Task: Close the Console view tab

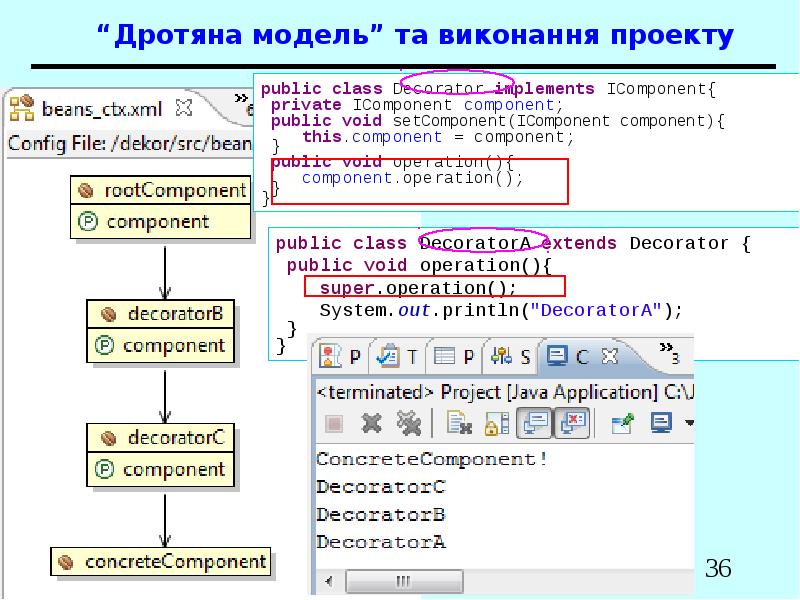Action: click(609, 355)
